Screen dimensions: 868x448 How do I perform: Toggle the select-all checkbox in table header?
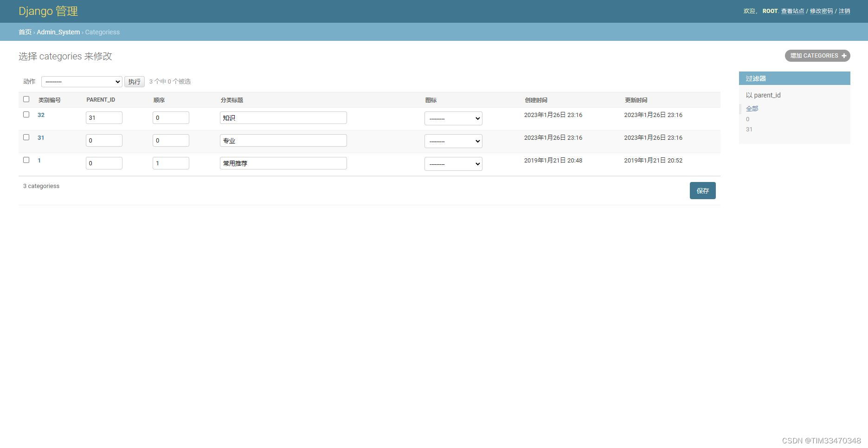[26, 99]
